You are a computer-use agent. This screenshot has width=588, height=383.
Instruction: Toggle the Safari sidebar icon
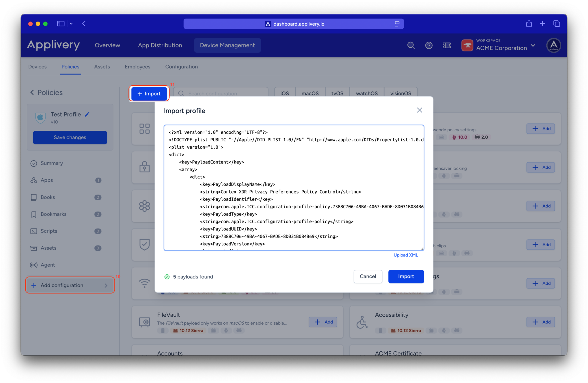61,24
